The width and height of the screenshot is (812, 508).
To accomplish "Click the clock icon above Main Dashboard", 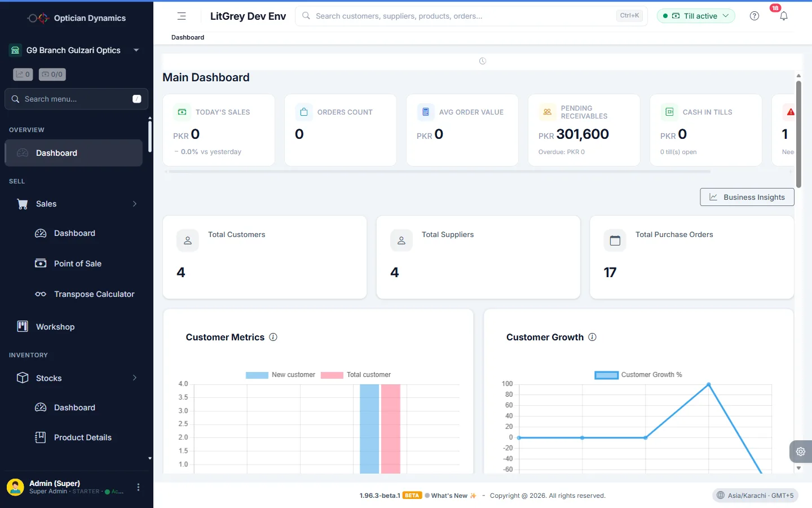I will coord(483,61).
